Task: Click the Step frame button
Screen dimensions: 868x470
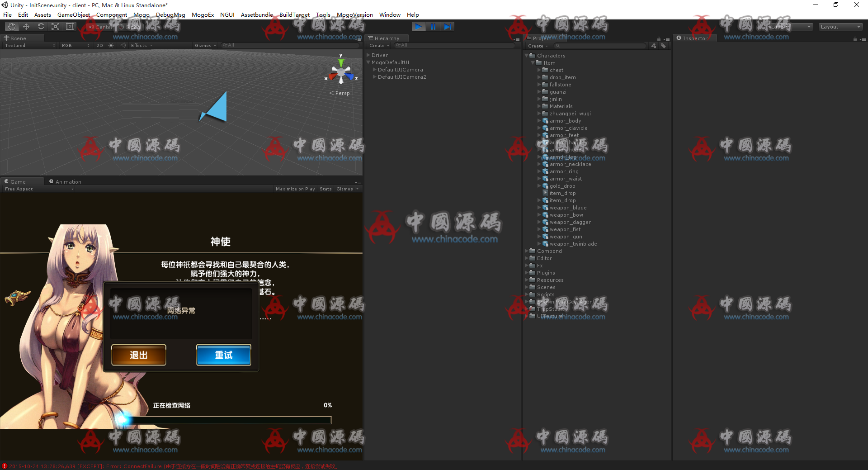Action: point(448,27)
